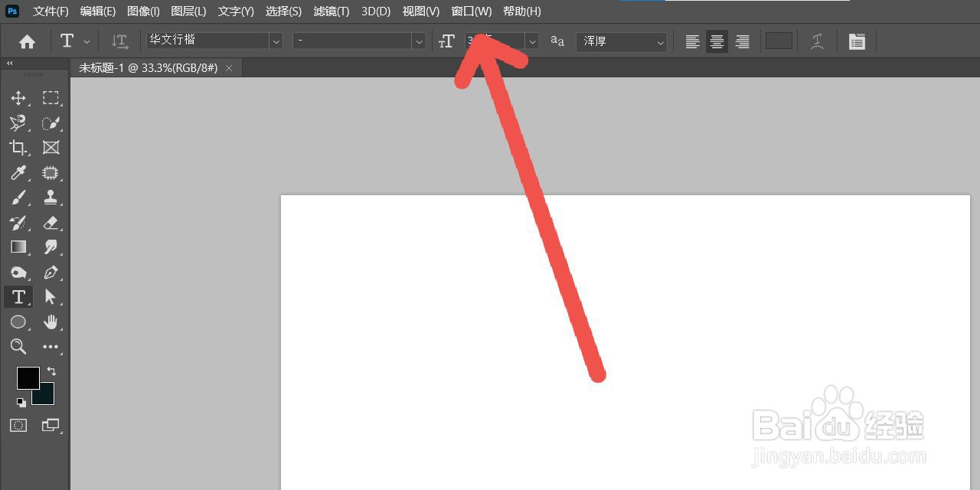
Task: Select the Move tool
Action: point(18,98)
